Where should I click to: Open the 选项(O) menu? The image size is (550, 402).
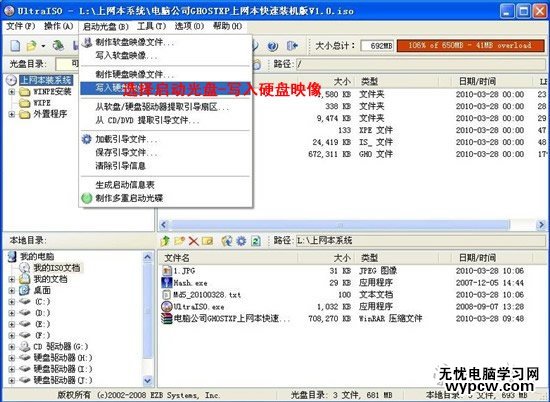189,26
